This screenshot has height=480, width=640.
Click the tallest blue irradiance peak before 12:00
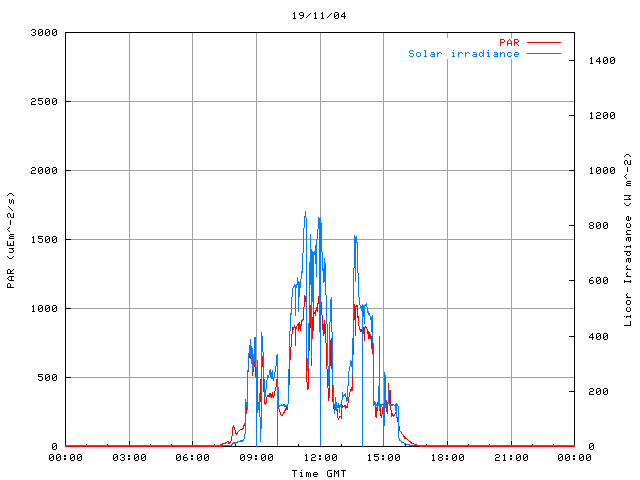[305, 212]
